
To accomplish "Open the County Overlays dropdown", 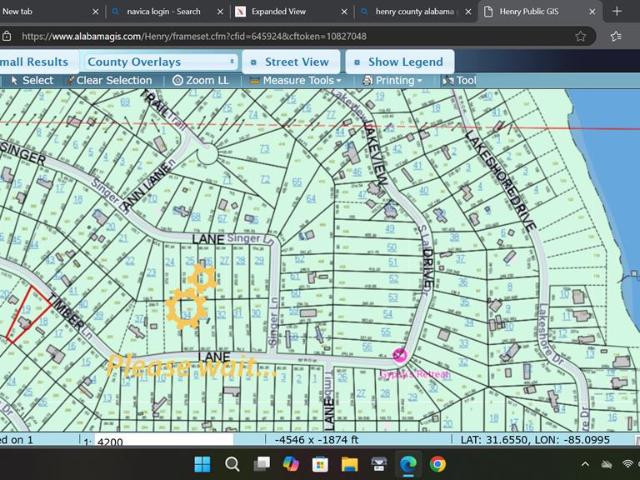I will coord(160,62).
